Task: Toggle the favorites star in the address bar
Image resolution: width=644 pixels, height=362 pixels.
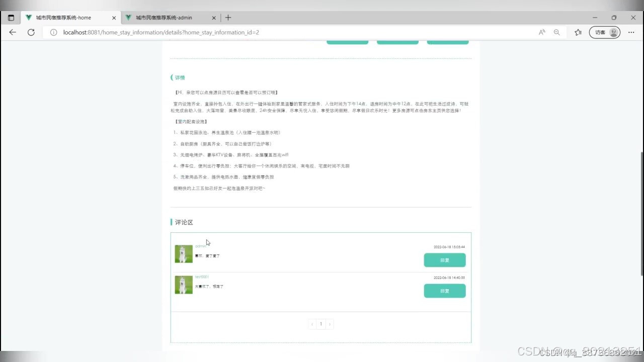Action: point(577,32)
